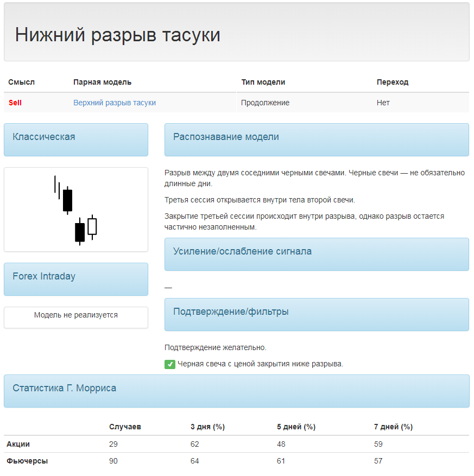Click the Продолжение cell

266,103
